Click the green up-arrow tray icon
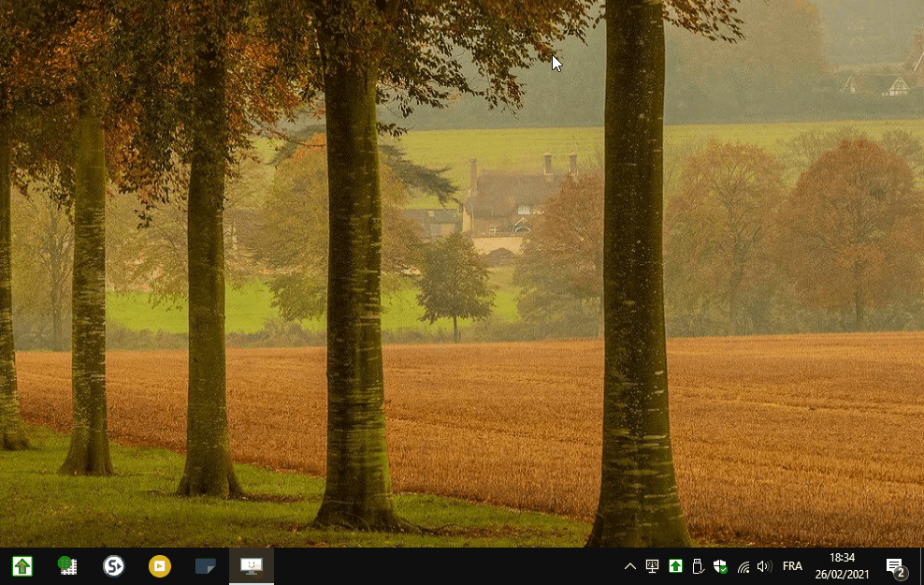The width and height of the screenshot is (924, 585). pyautogui.click(x=675, y=566)
